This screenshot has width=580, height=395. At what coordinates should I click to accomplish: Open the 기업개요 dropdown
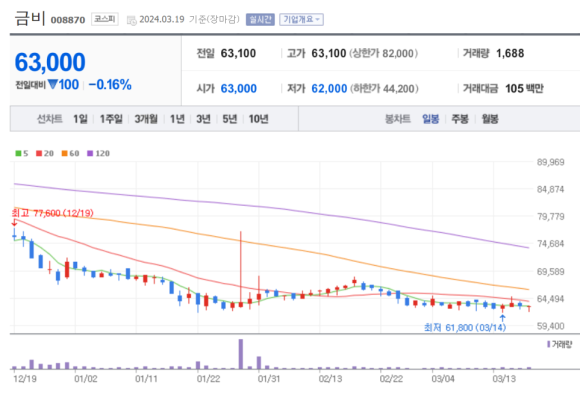pyautogui.click(x=301, y=19)
